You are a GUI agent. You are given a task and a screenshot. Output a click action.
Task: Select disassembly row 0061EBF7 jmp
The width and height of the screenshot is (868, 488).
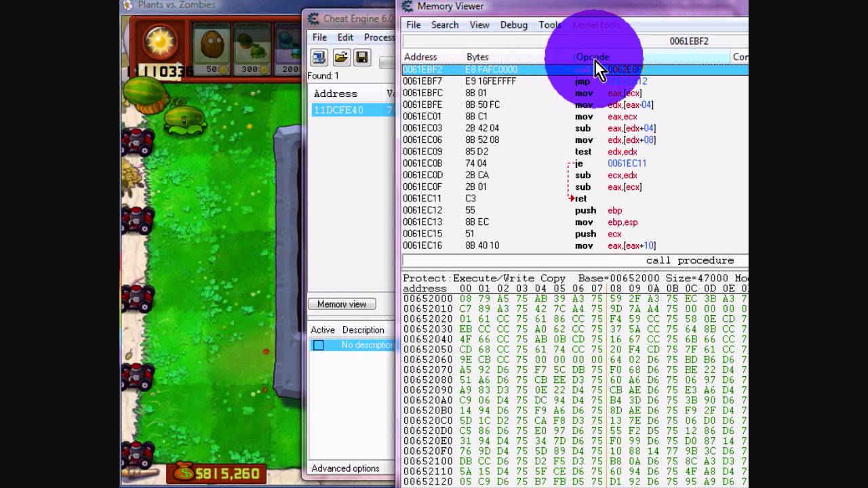[575, 81]
